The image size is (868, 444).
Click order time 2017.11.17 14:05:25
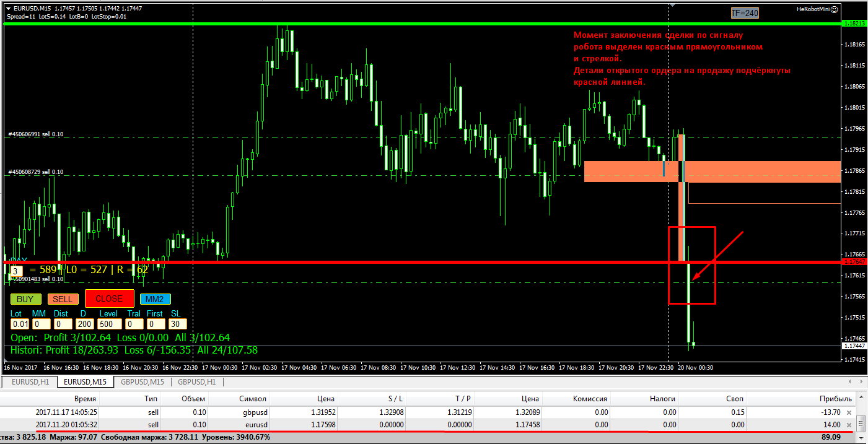pos(66,412)
